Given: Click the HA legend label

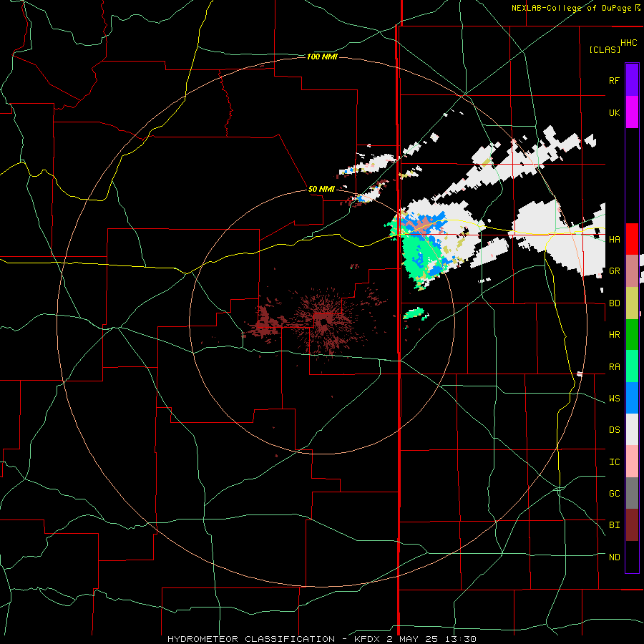Looking at the screenshot, I should click(x=614, y=239).
